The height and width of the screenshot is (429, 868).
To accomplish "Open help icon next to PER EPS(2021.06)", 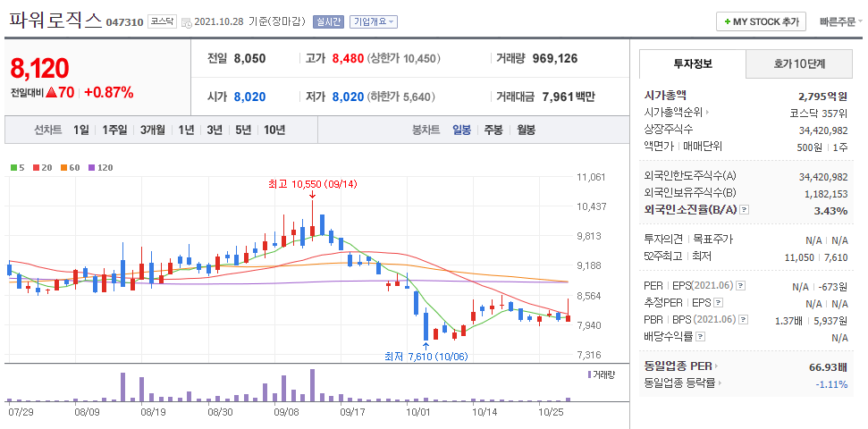I will [x=741, y=286].
